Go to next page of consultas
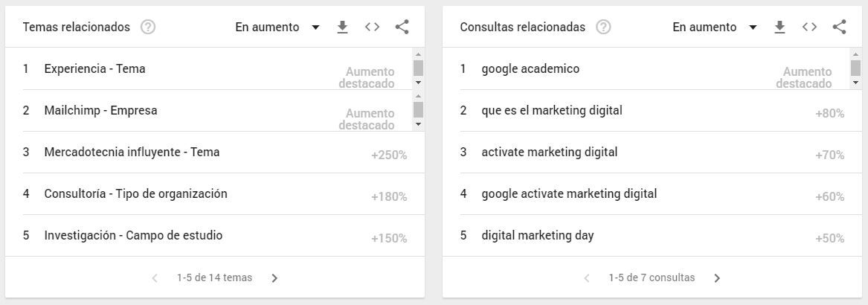The image size is (868, 305). (717, 278)
